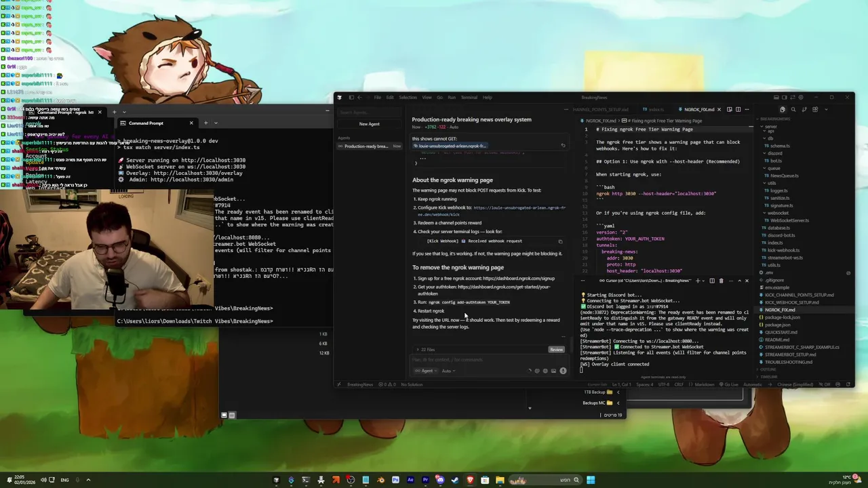Click the Windows Start button
The image size is (868, 488).
click(591, 480)
